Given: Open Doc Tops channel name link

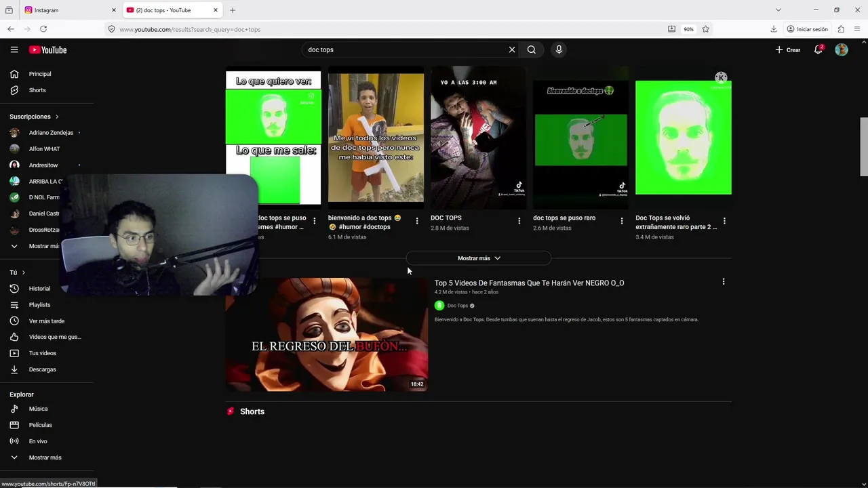Looking at the screenshot, I should (x=458, y=306).
